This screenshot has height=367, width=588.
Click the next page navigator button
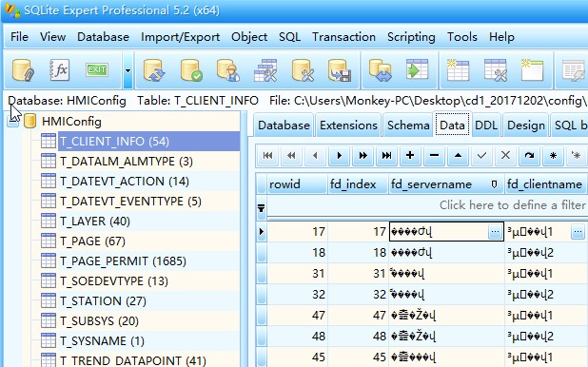click(x=363, y=155)
